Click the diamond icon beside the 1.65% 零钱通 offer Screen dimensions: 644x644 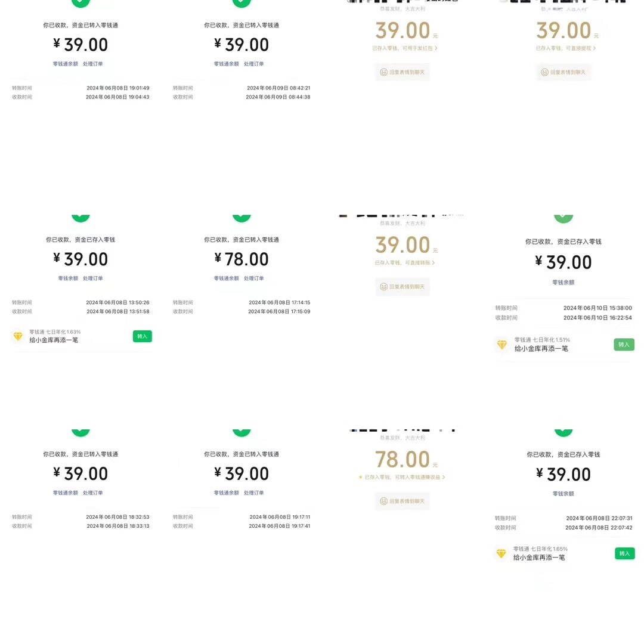[x=501, y=553]
